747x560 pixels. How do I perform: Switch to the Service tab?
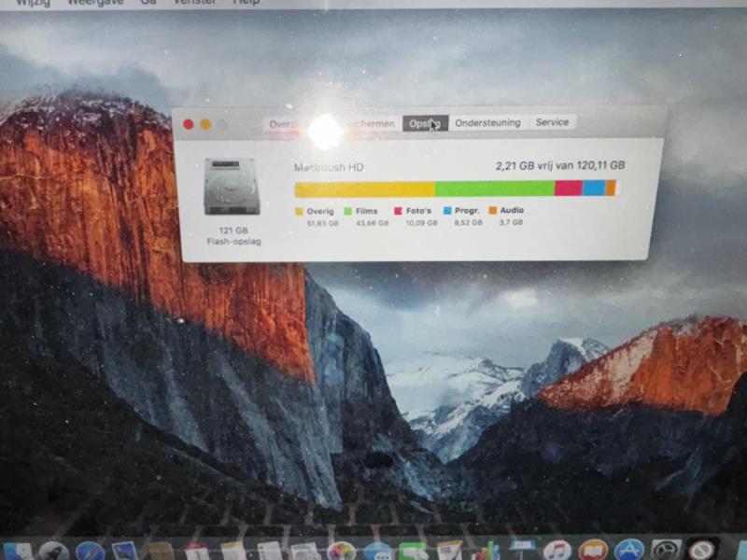[x=552, y=122]
